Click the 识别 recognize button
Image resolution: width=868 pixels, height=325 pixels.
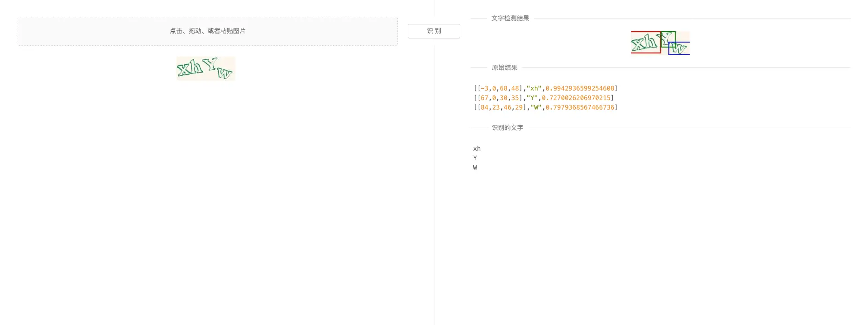[434, 31]
